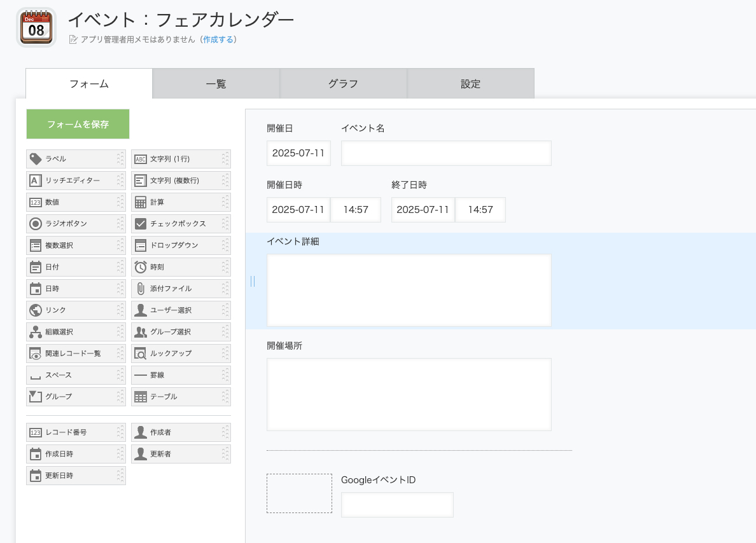756x543 pixels.
Task: Click the 開催日時 time box 14:57
Action: [x=356, y=210]
